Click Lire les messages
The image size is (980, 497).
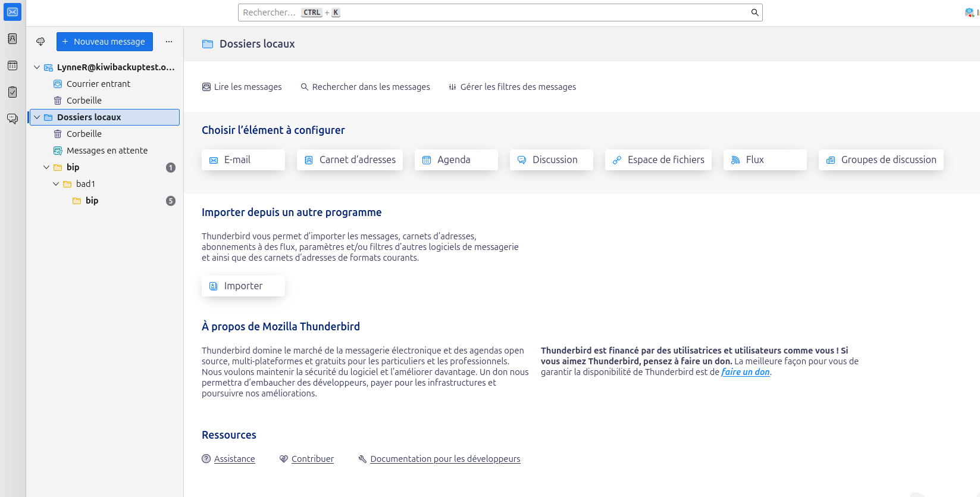(242, 87)
